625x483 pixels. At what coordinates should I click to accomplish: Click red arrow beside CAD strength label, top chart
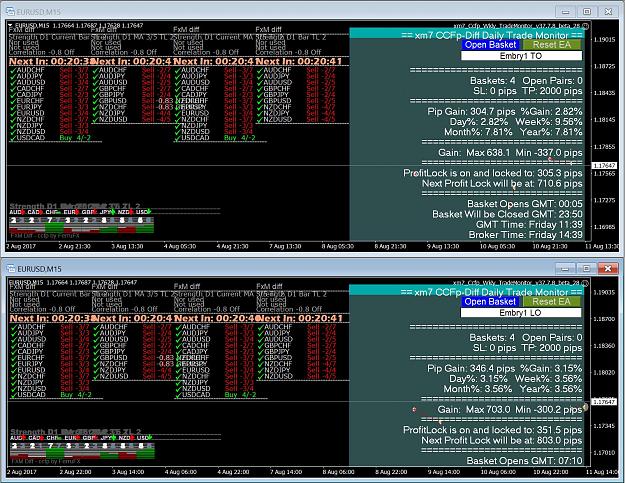(41, 212)
